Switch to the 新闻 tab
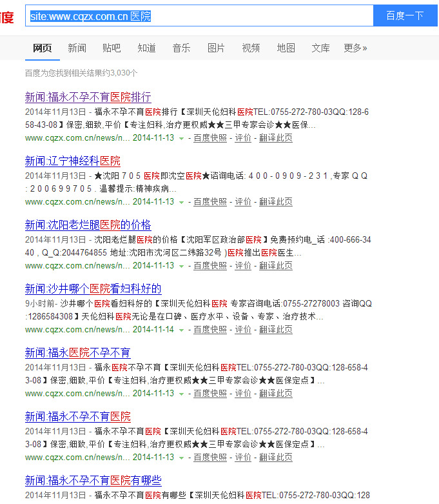Screen dimensions: 439x504 (x=77, y=48)
